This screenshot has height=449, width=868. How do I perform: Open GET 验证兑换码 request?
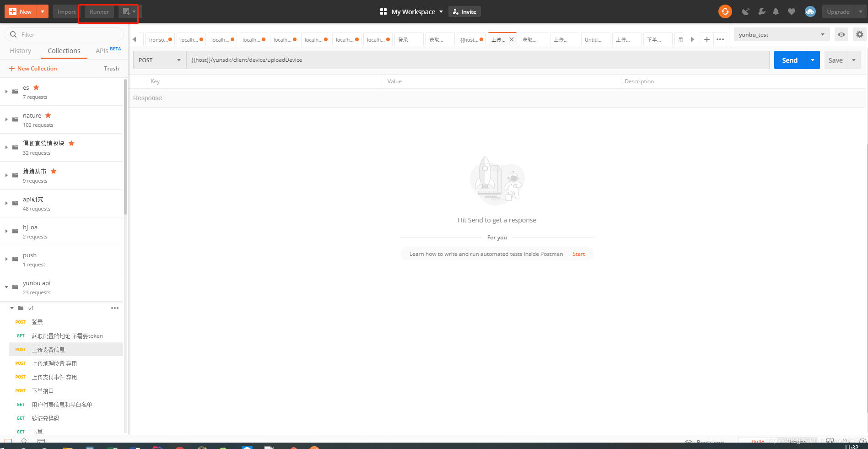pyautogui.click(x=66, y=418)
